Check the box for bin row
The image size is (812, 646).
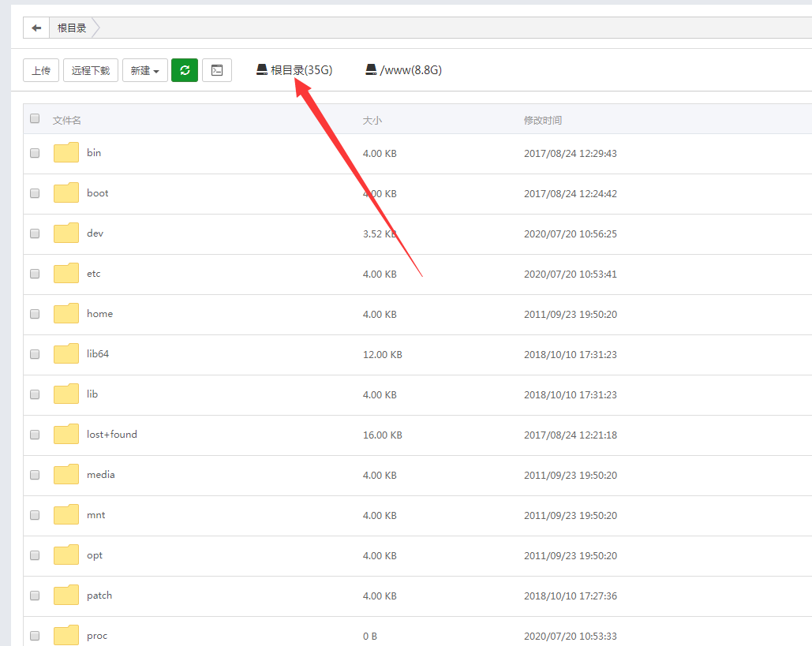pos(35,153)
